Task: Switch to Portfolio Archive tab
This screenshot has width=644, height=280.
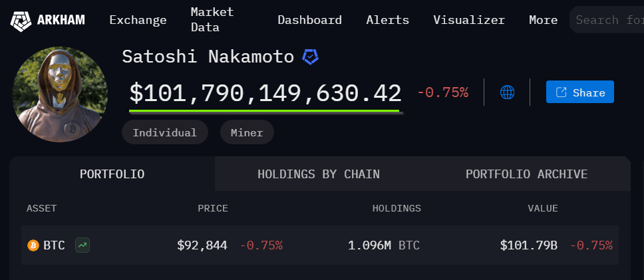Action: coord(526,174)
